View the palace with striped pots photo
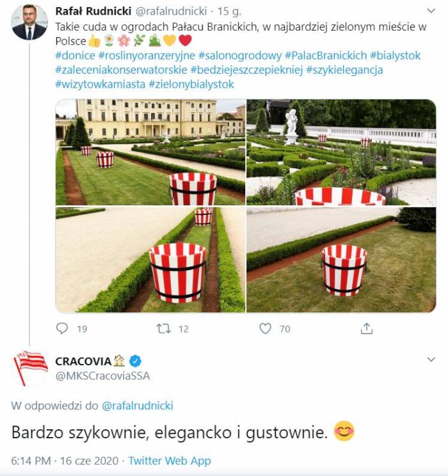The width and height of the screenshot is (448, 476). tap(150, 152)
